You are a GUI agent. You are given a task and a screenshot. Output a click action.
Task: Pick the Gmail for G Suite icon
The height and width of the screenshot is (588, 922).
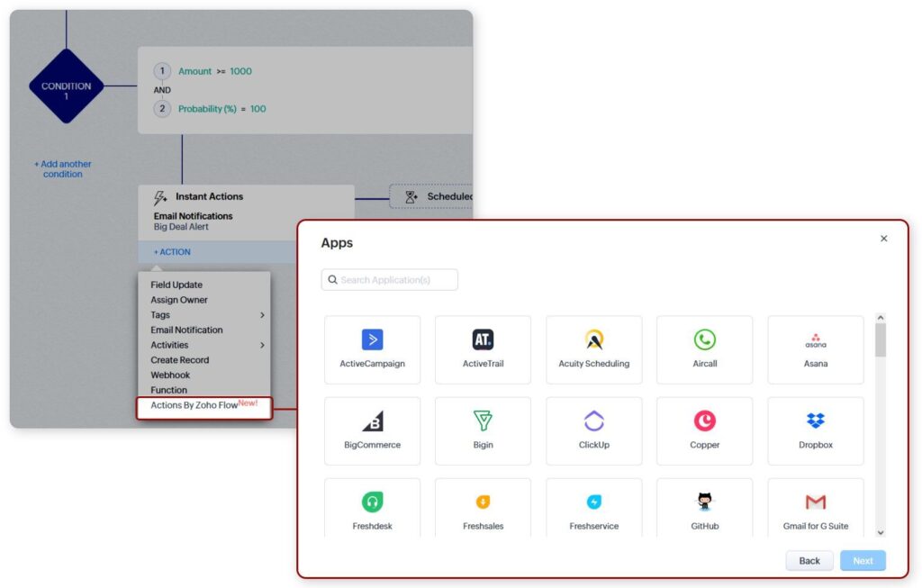(816, 502)
